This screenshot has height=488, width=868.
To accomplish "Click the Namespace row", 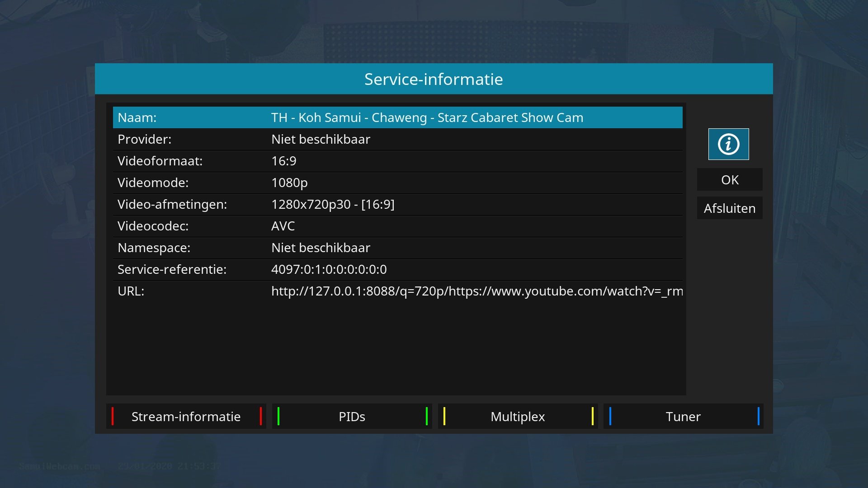I will tap(397, 248).
